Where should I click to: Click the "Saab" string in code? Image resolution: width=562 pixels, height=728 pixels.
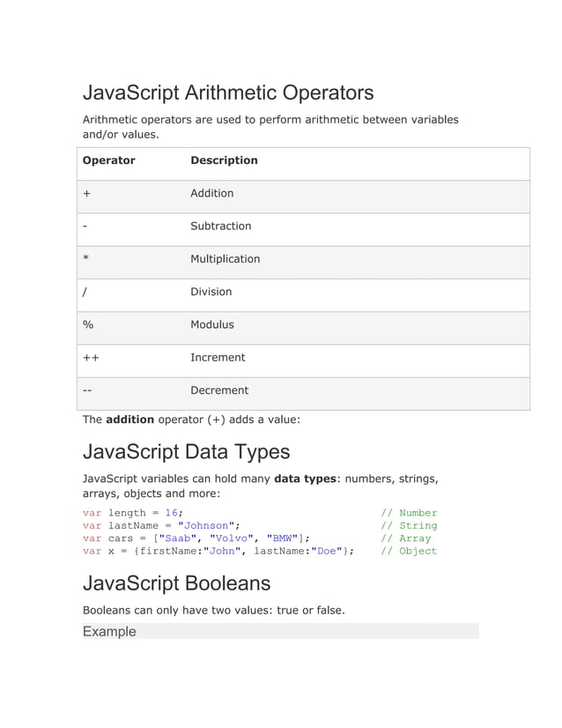178,539
